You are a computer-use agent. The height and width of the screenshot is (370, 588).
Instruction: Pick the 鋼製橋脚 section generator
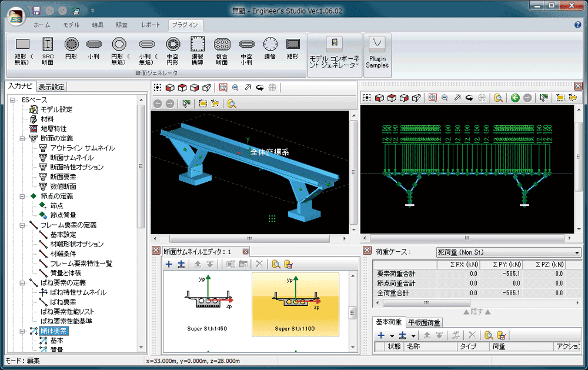[198, 51]
